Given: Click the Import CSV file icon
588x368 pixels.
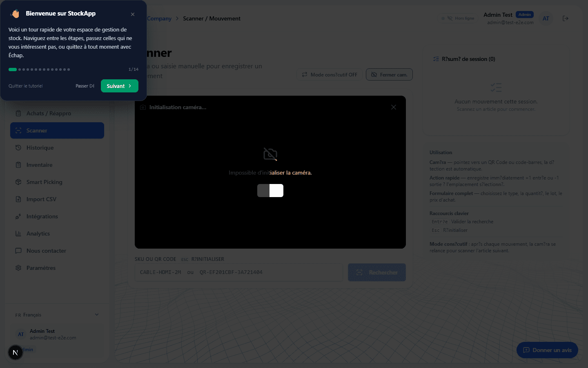Looking at the screenshot, I should click(x=18, y=199).
